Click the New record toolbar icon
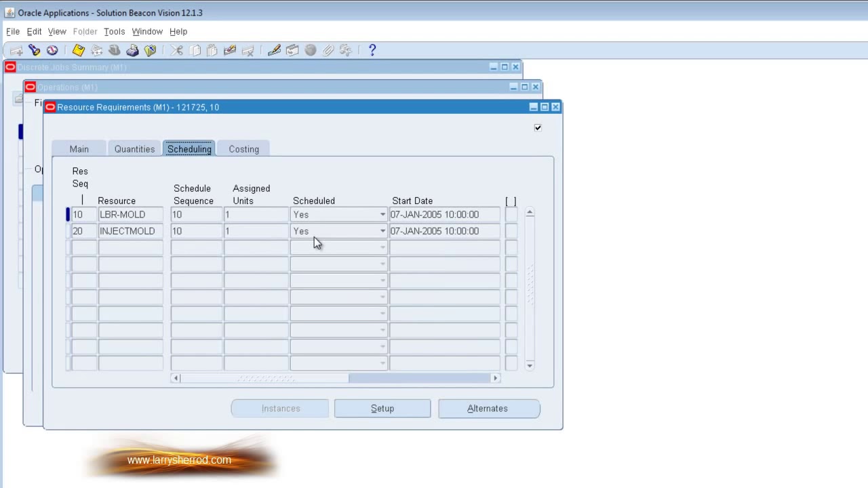Image resolution: width=868 pixels, height=488 pixels. (x=16, y=50)
